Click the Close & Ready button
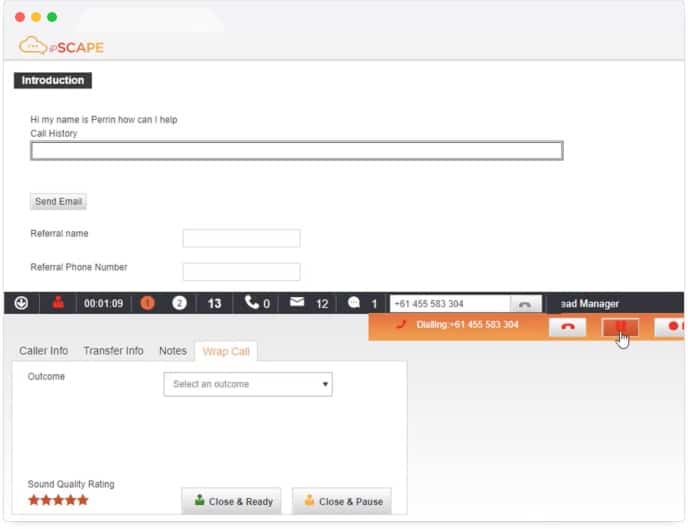Screen dimensions: 688x529 pyautogui.click(x=231, y=501)
